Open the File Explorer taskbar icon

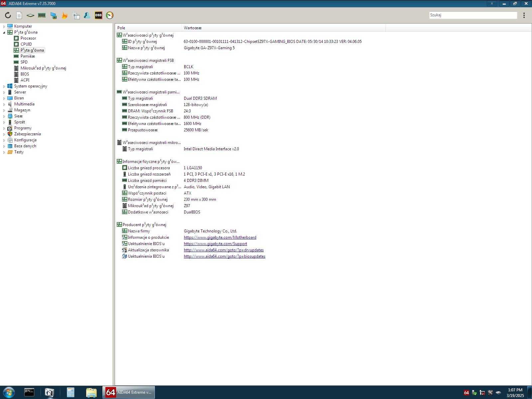[91, 393]
